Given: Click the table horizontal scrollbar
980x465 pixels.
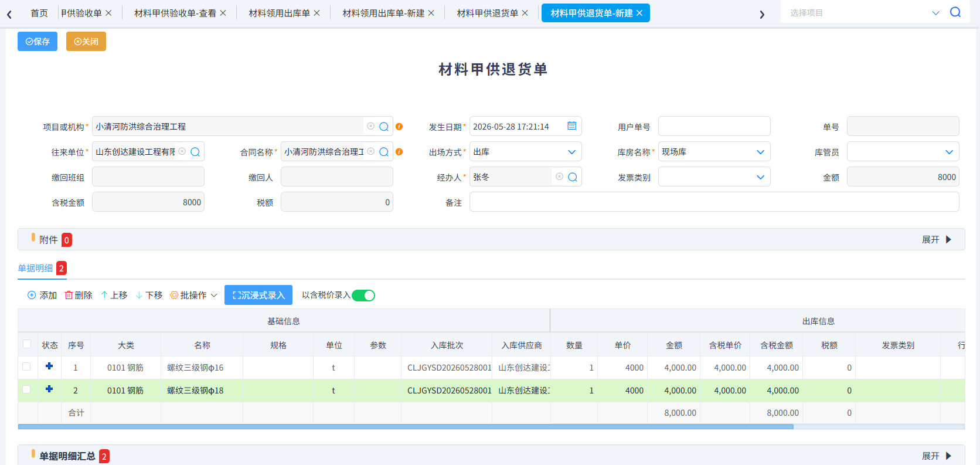Looking at the screenshot, I should [406, 427].
